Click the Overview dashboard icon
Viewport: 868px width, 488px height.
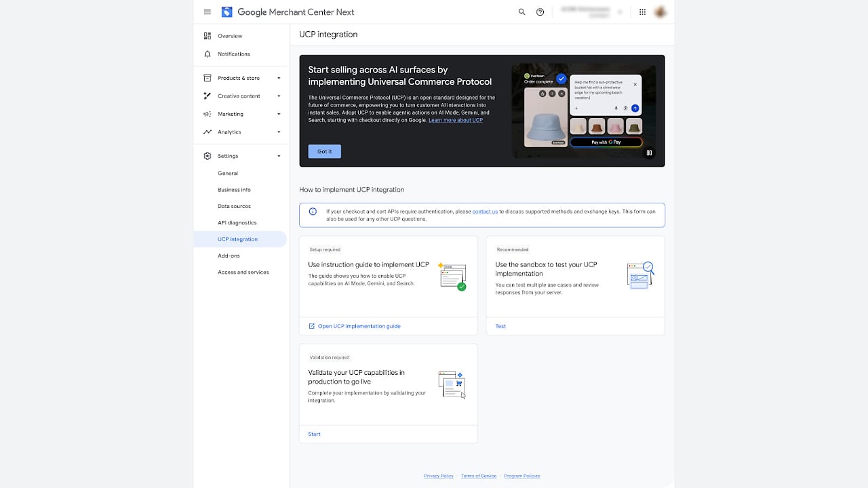(x=208, y=36)
